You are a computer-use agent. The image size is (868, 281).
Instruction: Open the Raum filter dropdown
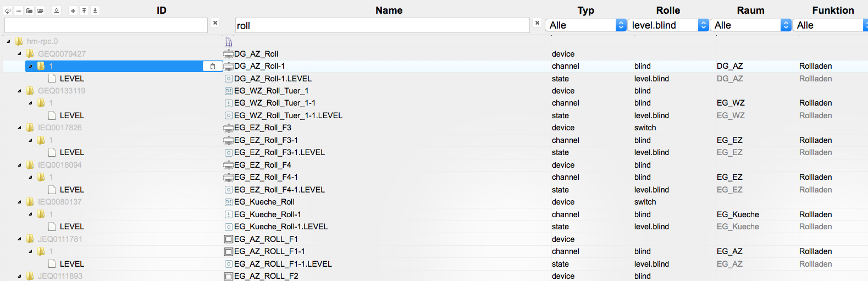[x=751, y=25]
